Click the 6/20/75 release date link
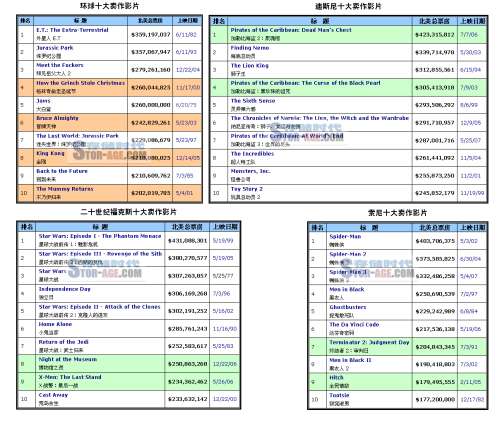 pos(186,105)
